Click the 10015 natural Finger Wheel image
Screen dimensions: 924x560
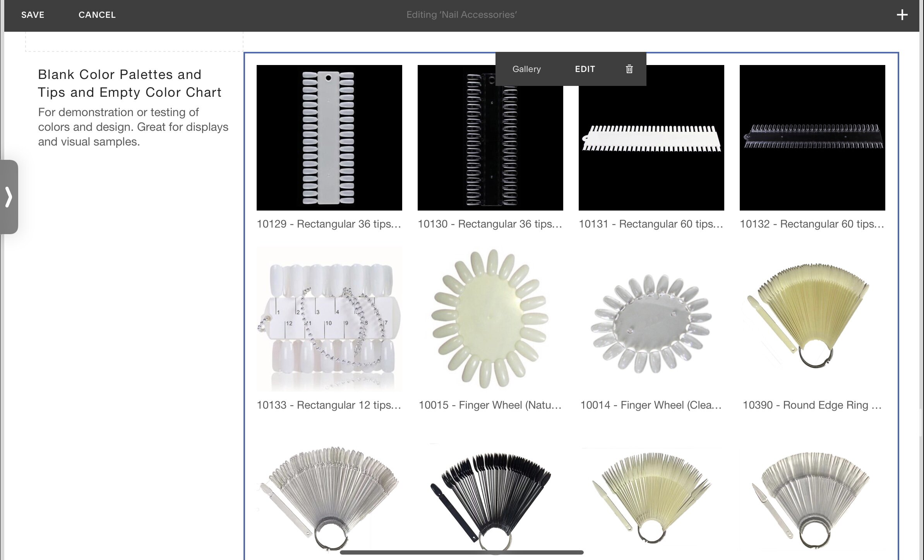coord(490,319)
